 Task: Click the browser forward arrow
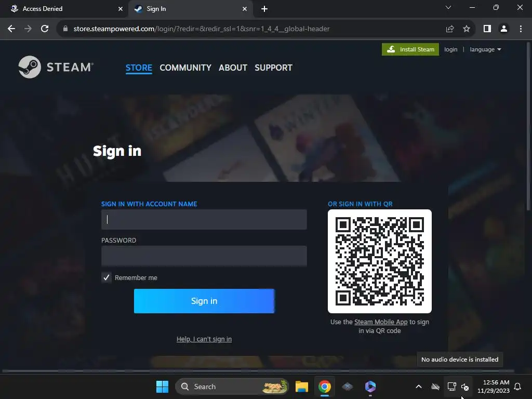point(28,29)
